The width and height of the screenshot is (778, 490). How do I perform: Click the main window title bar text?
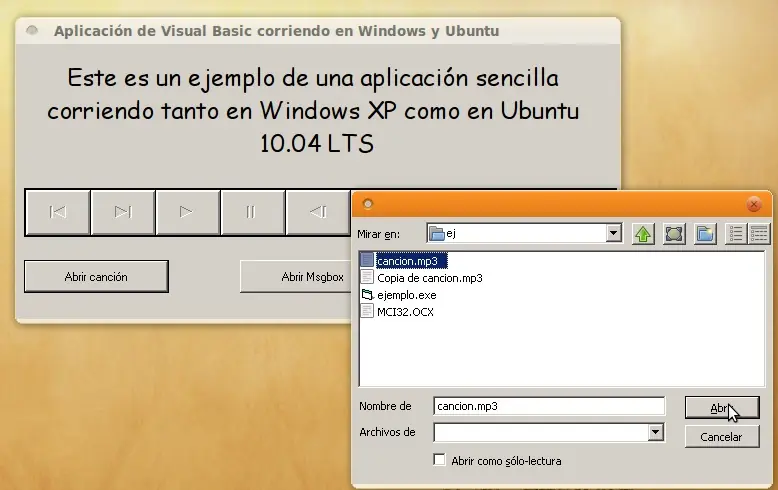click(276, 31)
